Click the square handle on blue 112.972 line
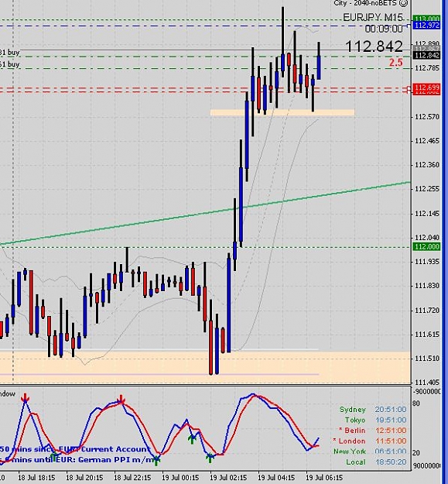The width and height of the screenshot is (448, 484). pyautogui.click(x=409, y=26)
